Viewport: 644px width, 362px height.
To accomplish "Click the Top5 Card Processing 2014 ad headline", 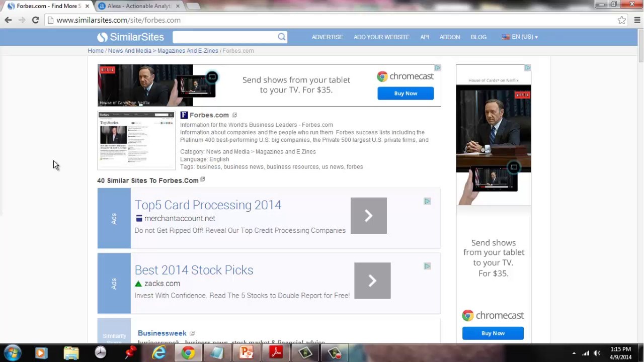I will click(x=208, y=205).
